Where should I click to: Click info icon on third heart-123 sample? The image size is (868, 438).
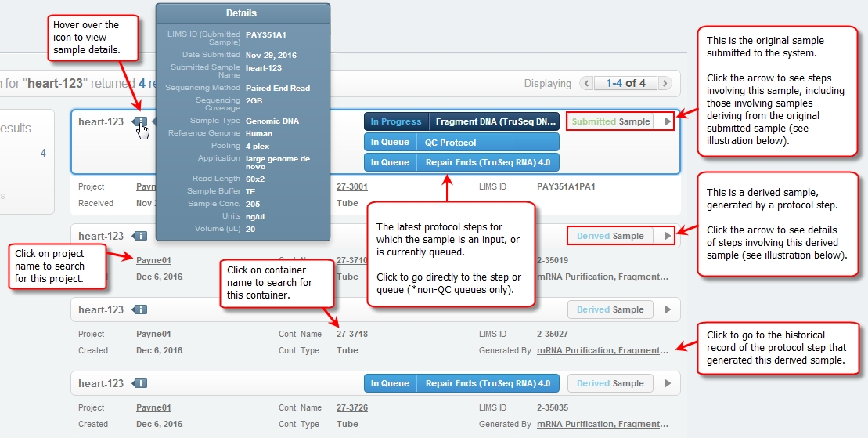(x=140, y=309)
